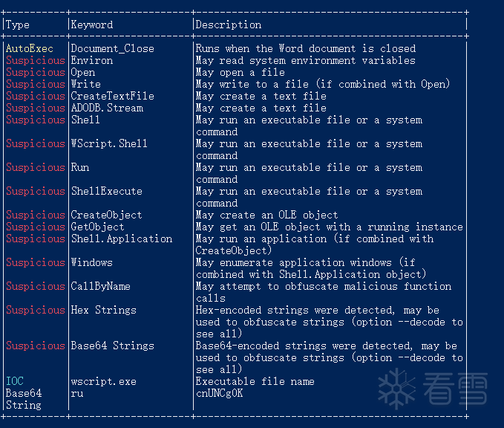504x428 pixels.
Task: Click the decoded string cnUNCgOK
Action: (219, 393)
